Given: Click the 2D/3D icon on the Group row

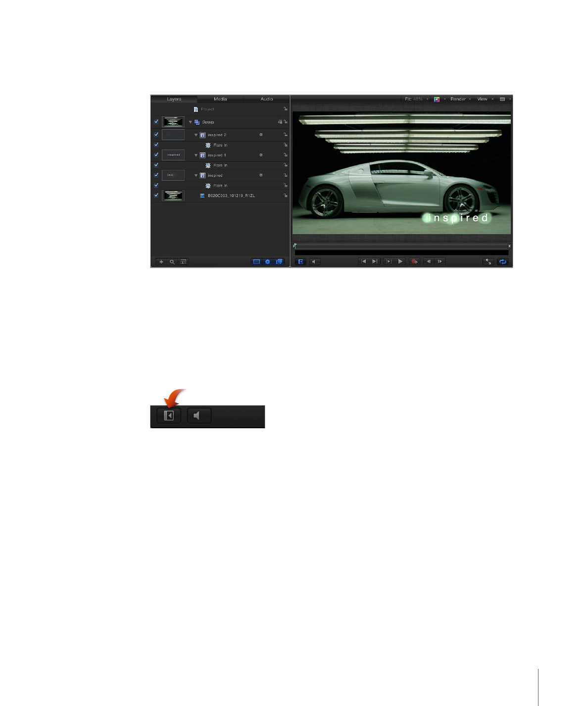Looking at the screenshot, I should pyautogui.click(x=280, y=122).
